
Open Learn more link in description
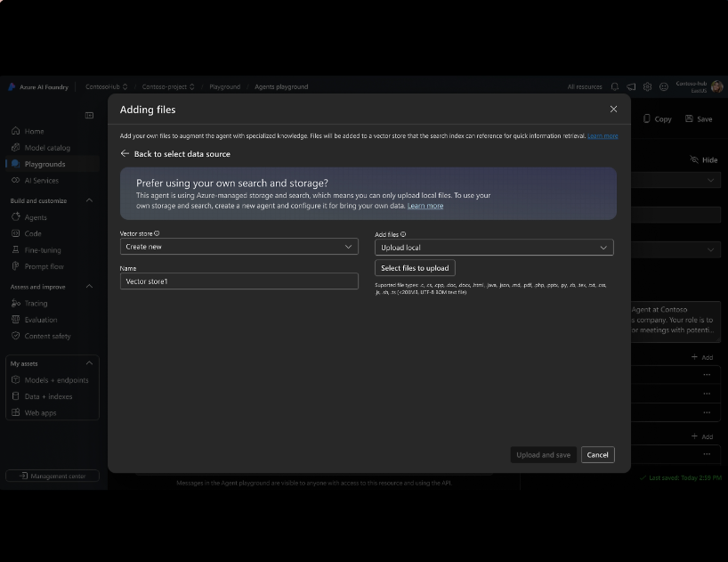(603, 136)
